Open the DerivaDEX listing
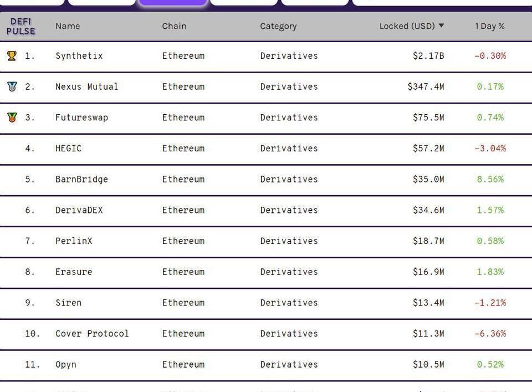Image resolution: width=532 pixels, height=392 pixels. tap(79, 210)
